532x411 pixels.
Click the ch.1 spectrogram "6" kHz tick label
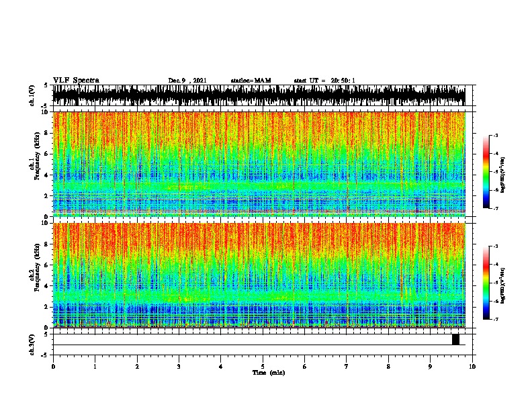pyautogui.click(x=46, y=154)
